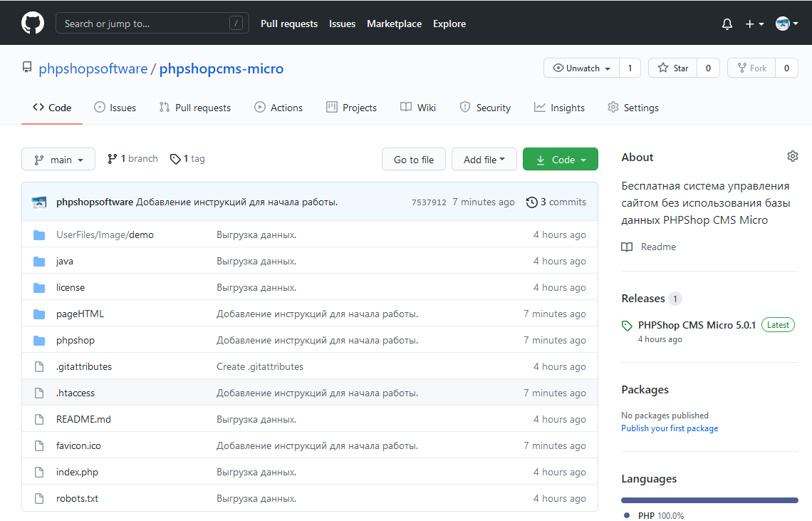This screenshot has height=521, width=812.
Task: Click the folder icon next to pageHTML
Action: [x=39, y=314]
